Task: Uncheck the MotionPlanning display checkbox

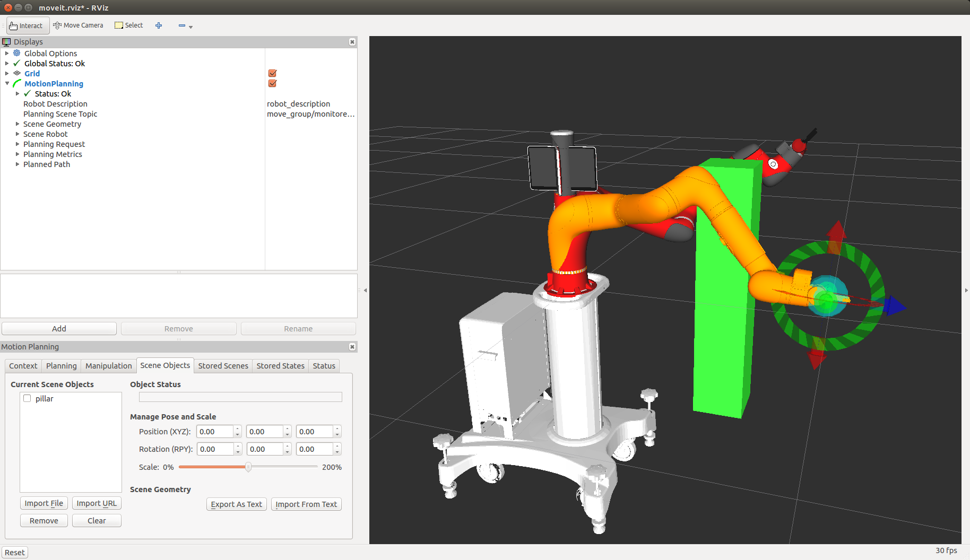Action: [273, 83]
